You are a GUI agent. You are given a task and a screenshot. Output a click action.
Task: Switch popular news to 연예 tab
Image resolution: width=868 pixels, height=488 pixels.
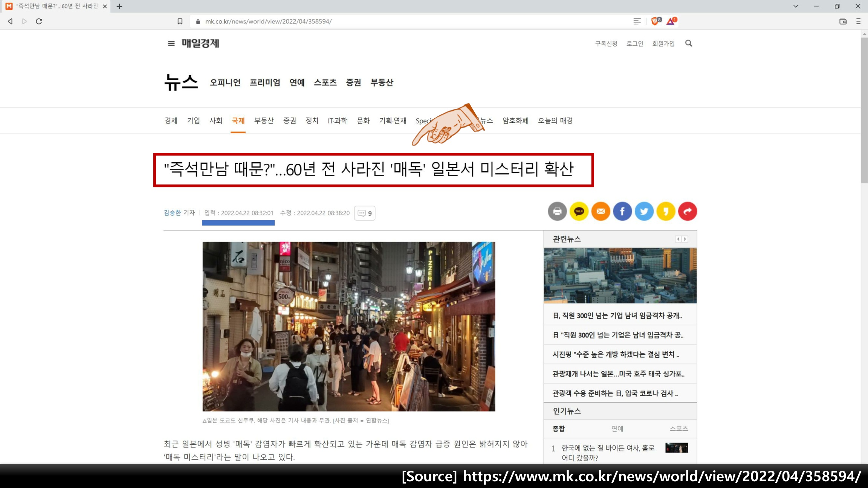[x=617, y=429]
